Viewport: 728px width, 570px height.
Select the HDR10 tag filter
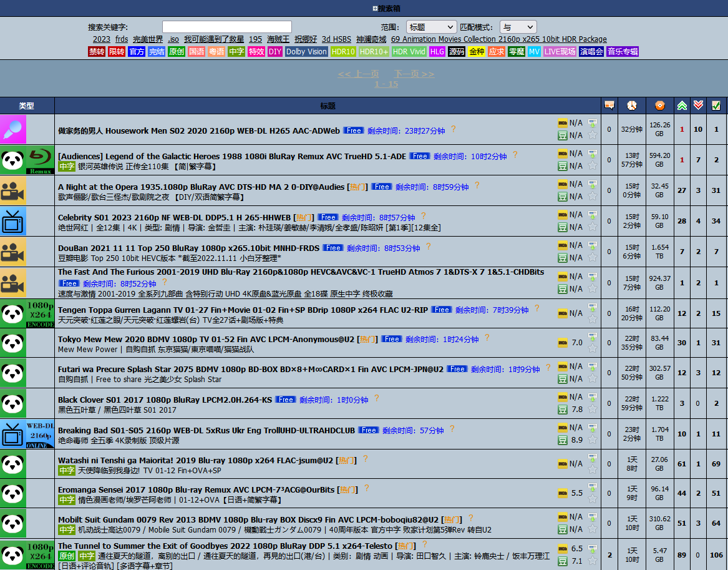(x=343, y=52)
